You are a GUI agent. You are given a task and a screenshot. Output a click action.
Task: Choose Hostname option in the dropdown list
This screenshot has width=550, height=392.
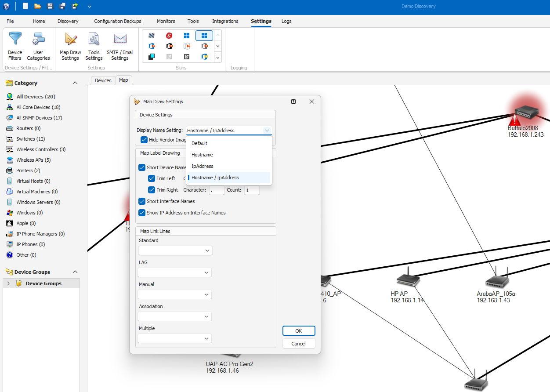229,155
